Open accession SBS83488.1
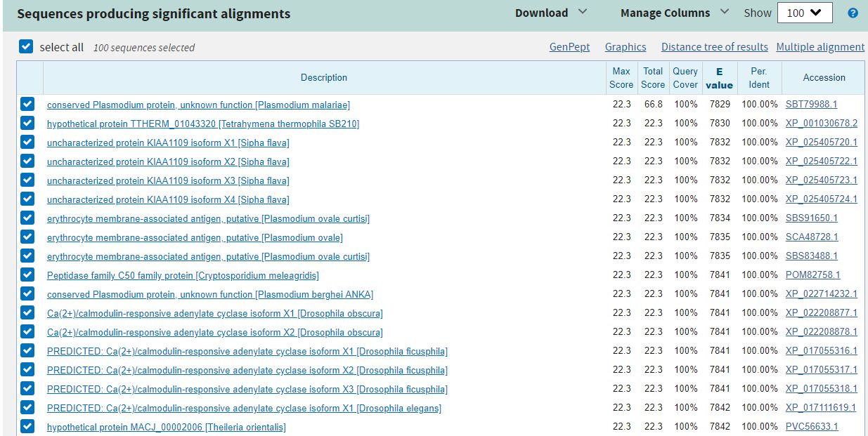Viewport: 868px width, 436px height. [x=812, y=256]
